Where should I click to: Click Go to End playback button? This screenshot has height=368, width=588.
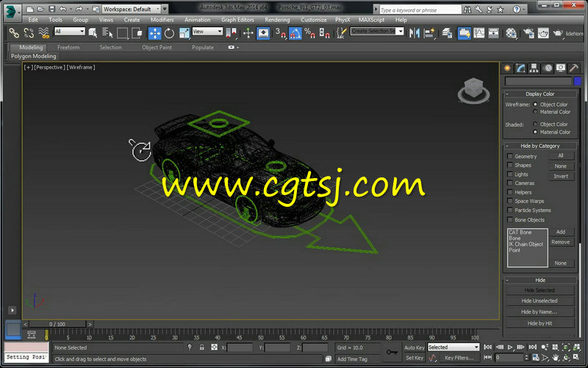[x=532, y=347]
